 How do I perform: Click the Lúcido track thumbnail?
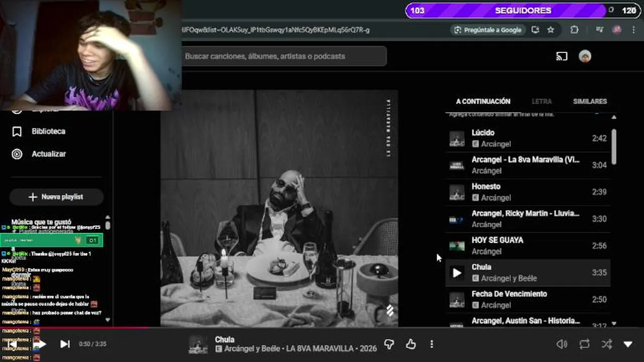(457, 138)
